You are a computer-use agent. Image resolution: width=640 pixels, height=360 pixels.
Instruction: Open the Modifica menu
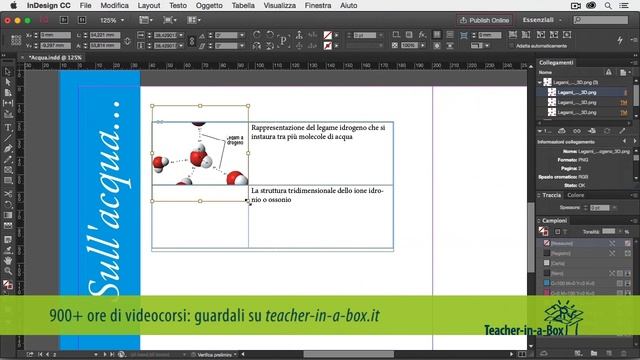(114, 5)
